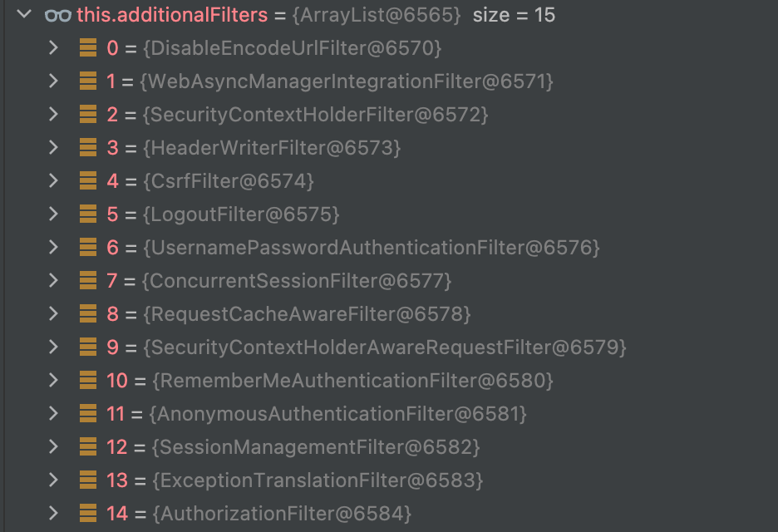Image resolution: width=778 pixels, height=532 pixels.
Task: Click the glasses watch icon beside this.additionalFilters
Action: pyautogui.click(x=58, y=16)
